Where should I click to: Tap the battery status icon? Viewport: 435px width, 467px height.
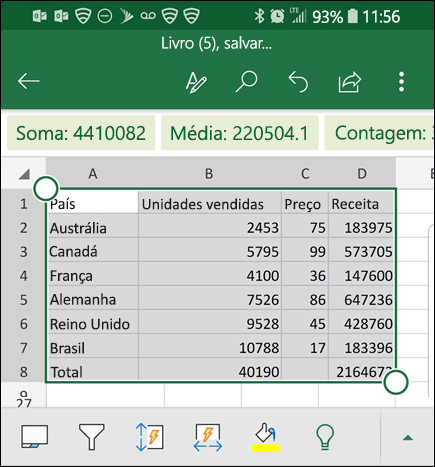click(x=353, y=16)
